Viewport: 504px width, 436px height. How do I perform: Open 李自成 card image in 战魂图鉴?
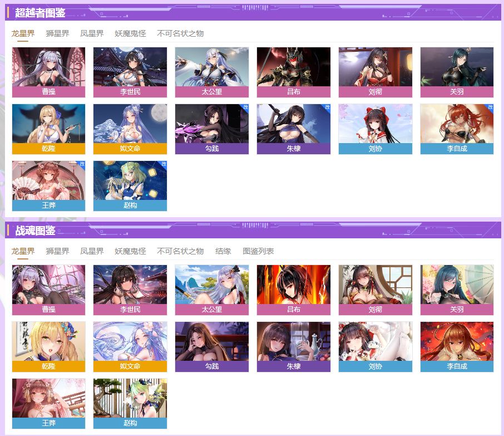pyautogui.click(x=457, y=341)
